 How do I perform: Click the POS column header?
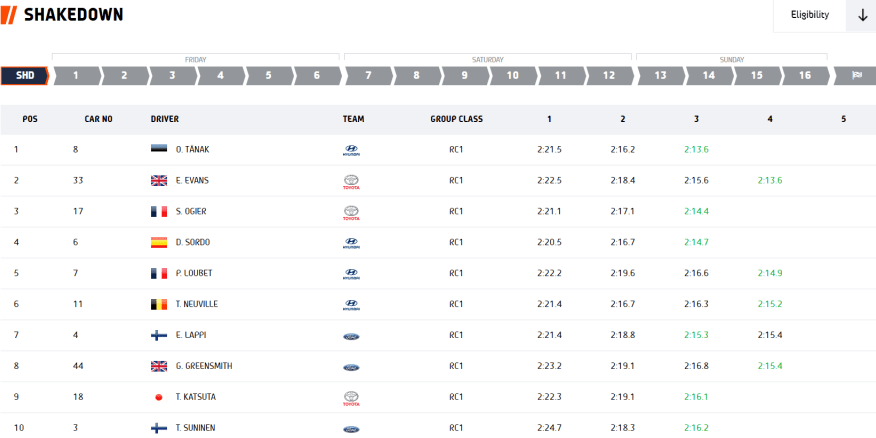30,119
